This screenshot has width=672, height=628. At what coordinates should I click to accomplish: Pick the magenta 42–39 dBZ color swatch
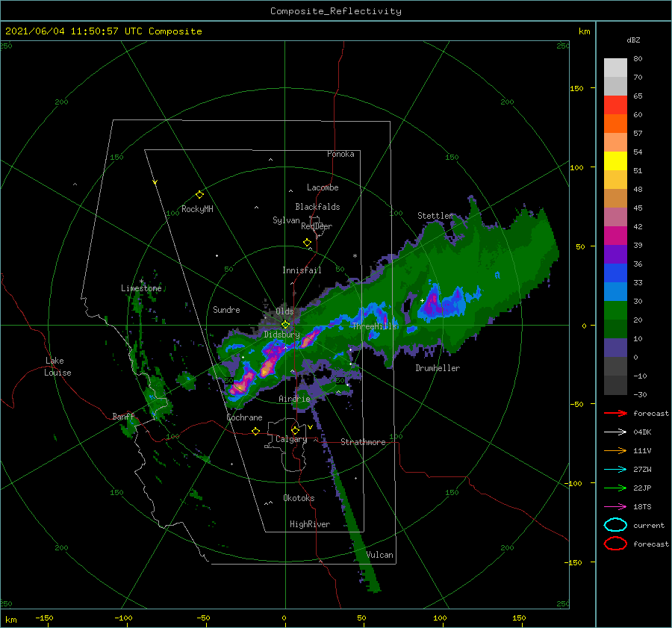615,236
